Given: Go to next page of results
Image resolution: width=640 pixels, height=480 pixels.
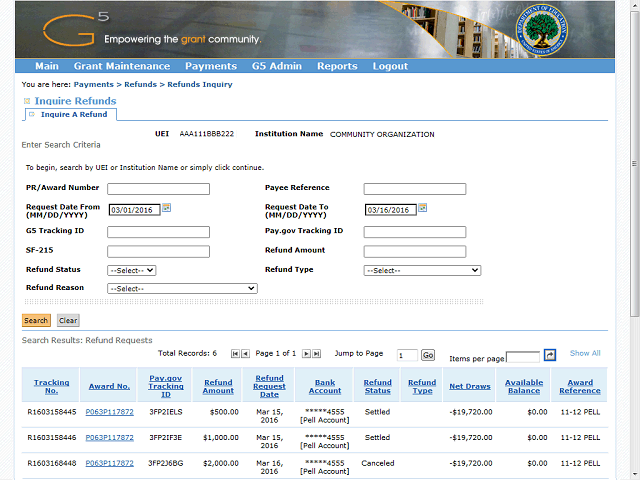Looking at the screenshot, I should pos(306,354).
